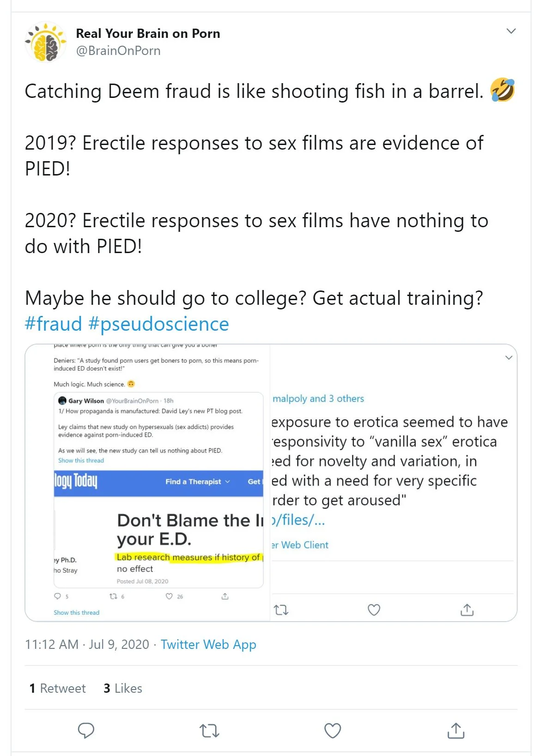Open the Find a Therapist dropdown
The height and width of the screenshot is (756, 538).
pyautogui.click(x=197, y=482)
